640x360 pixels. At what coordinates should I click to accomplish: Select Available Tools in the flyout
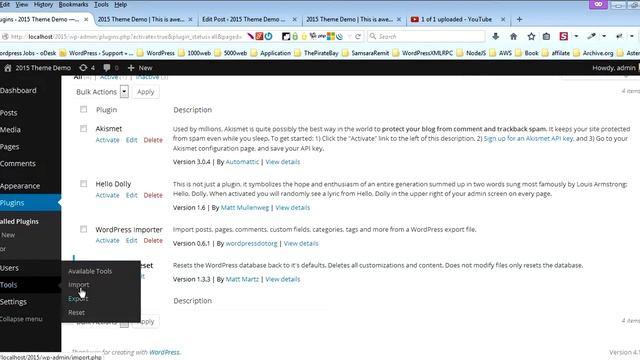tap(90, 271)
